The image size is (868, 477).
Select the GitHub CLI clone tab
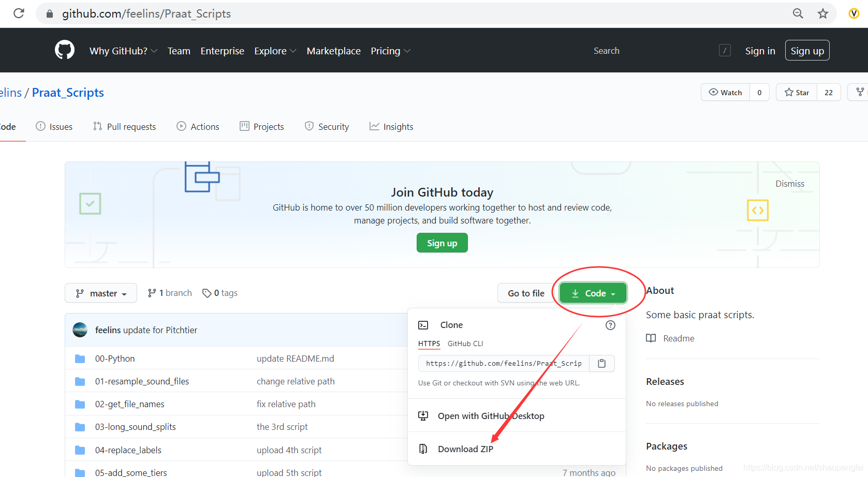point(465,344)
